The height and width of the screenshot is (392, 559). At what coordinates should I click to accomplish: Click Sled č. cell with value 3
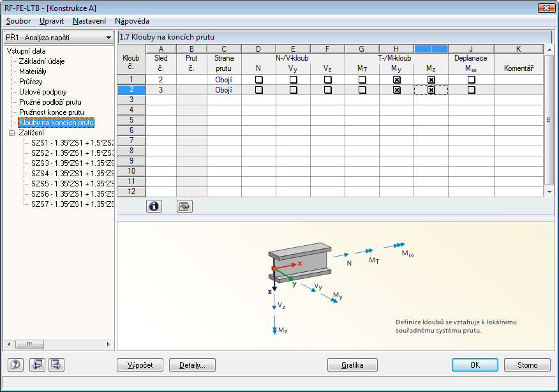[x=161, y=90]
